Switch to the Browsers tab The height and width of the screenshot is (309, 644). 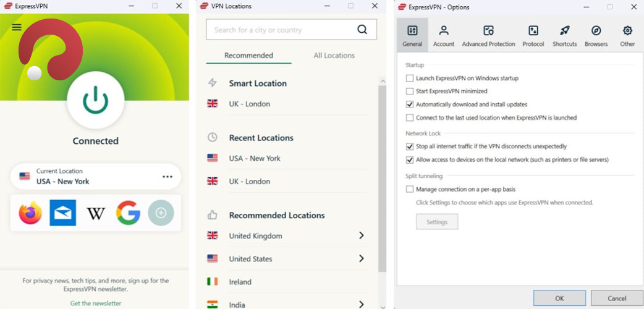pyautogui.click(x=596, y=35)
